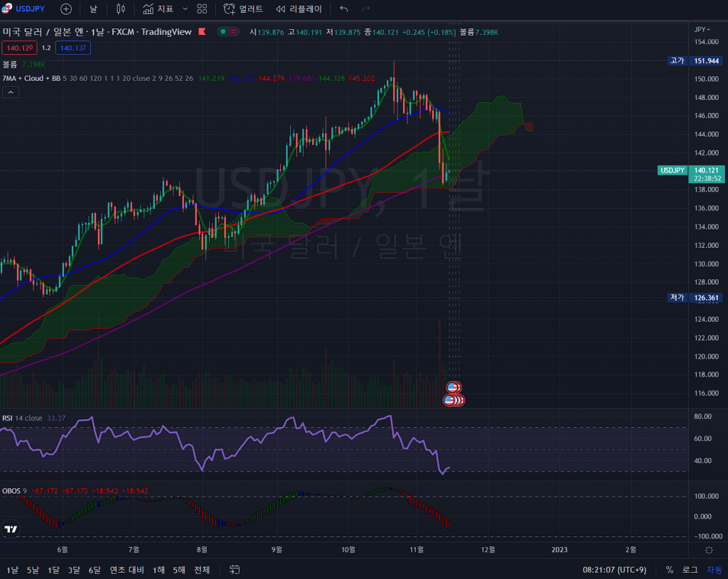Collapse the indicator legend chevron

pos(11,92)
